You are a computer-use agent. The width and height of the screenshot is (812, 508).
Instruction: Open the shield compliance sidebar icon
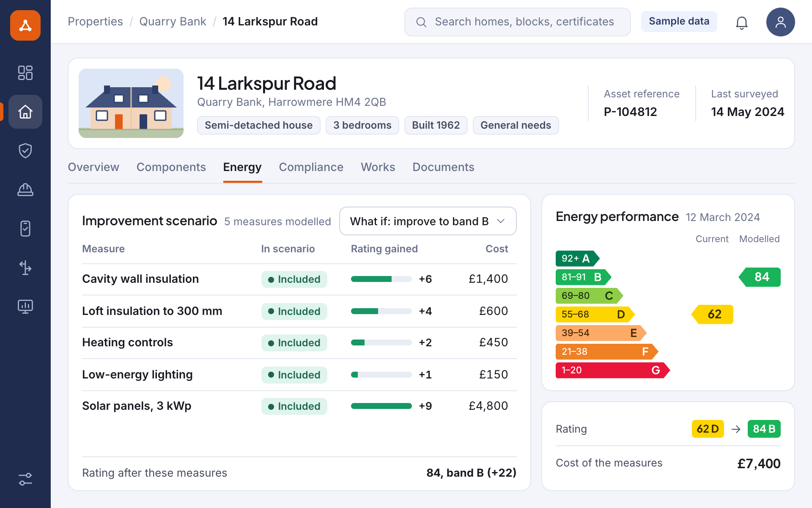point(25,151)
